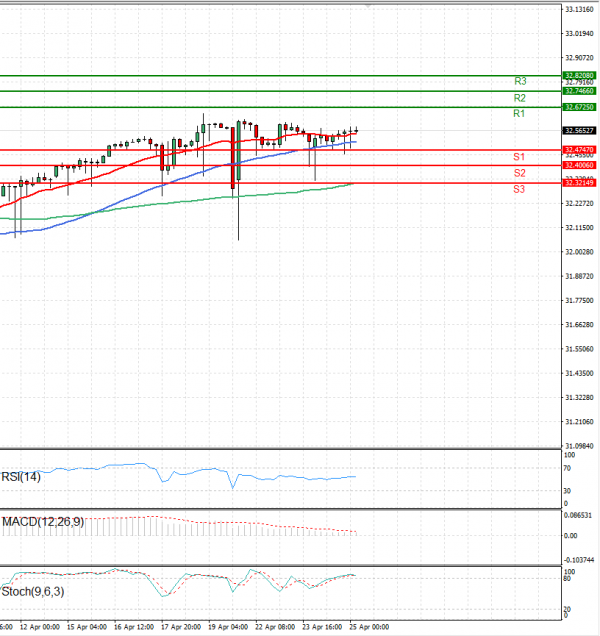Click the black current price tag 32.56527
The image size is (600, 636).
[x=579, y=131]
